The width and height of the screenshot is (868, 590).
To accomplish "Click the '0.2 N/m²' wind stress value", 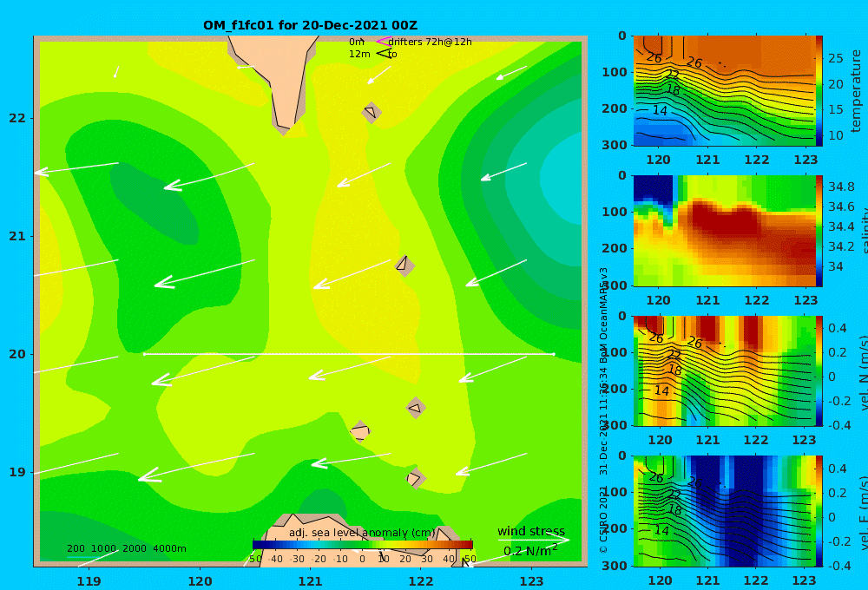I will tap(530, 551).
